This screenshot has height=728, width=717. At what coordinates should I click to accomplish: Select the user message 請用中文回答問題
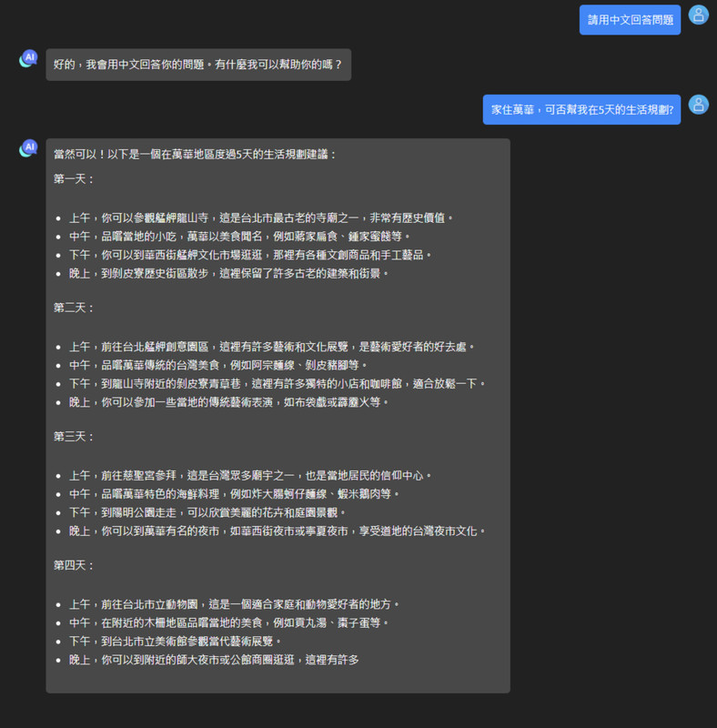point(630,20)
